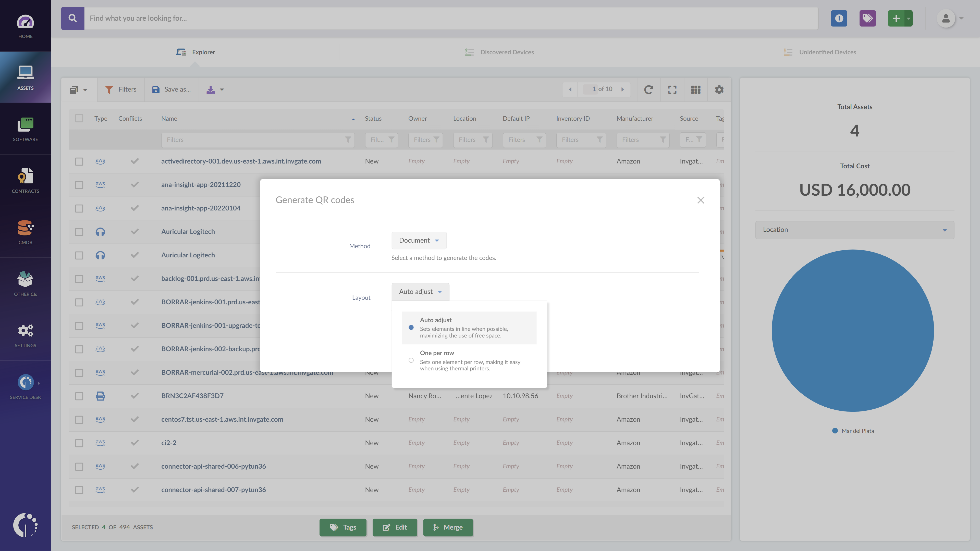Viewport: 980px width, 551px height.
Task: Check the select-all checkbox in the table header
Action: pos(79,118)
